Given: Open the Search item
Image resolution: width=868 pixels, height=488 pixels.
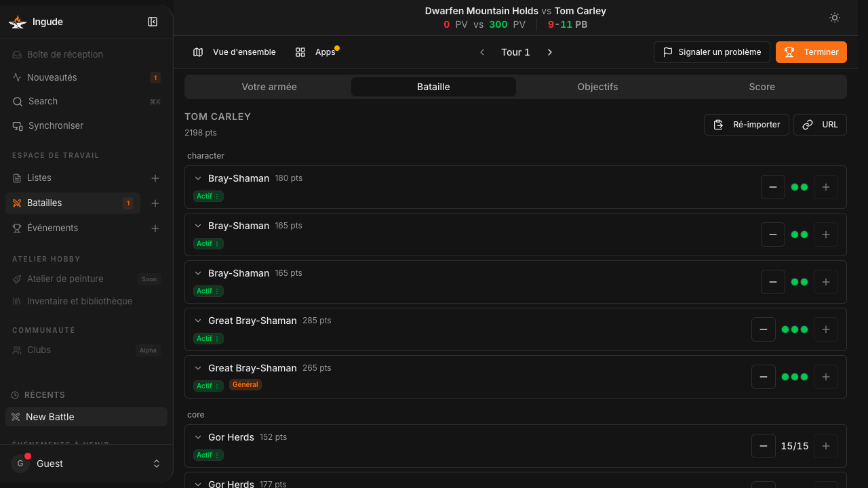Looking at the screenshot, I should coord(86,101).
